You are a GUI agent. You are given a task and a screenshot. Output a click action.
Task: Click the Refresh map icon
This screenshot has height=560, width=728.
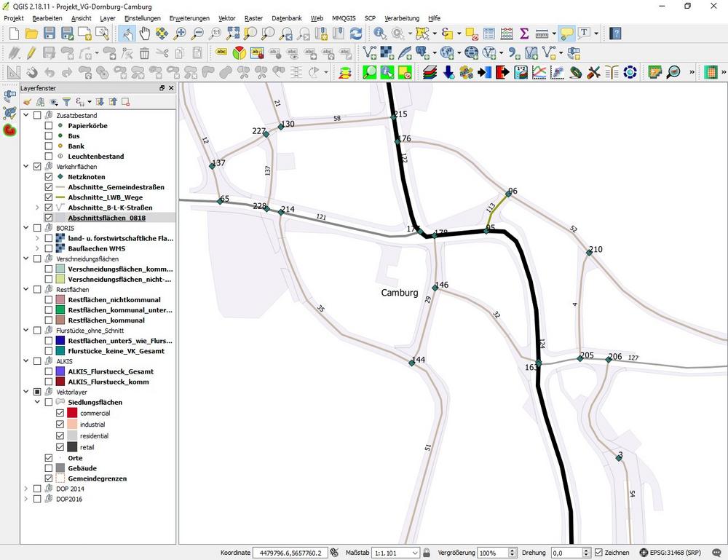coord(356,33)
